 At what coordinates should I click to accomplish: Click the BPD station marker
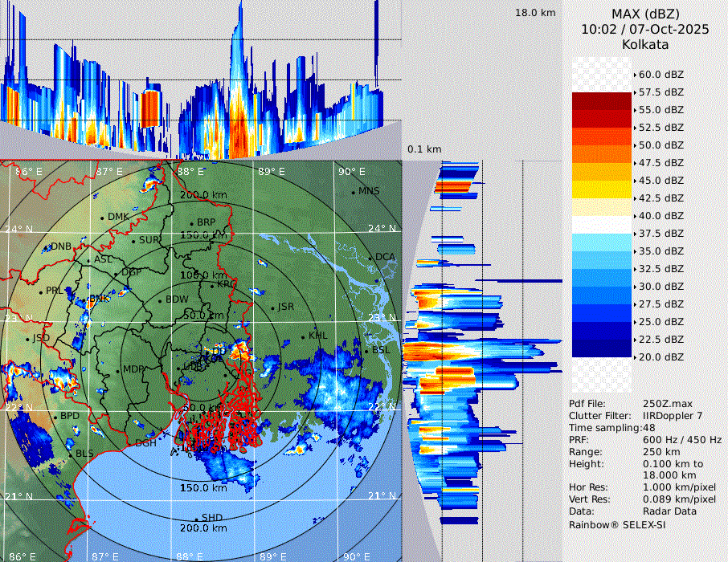pos(55,417)
